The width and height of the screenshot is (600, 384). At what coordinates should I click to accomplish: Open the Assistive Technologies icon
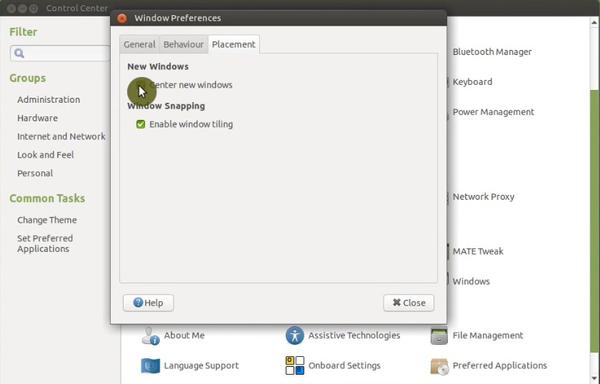point(295,335)
